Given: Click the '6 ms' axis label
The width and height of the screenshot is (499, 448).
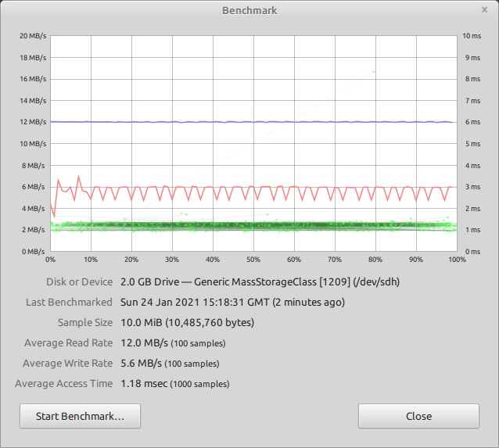Looking at the screenshot, I should (473, 122).
